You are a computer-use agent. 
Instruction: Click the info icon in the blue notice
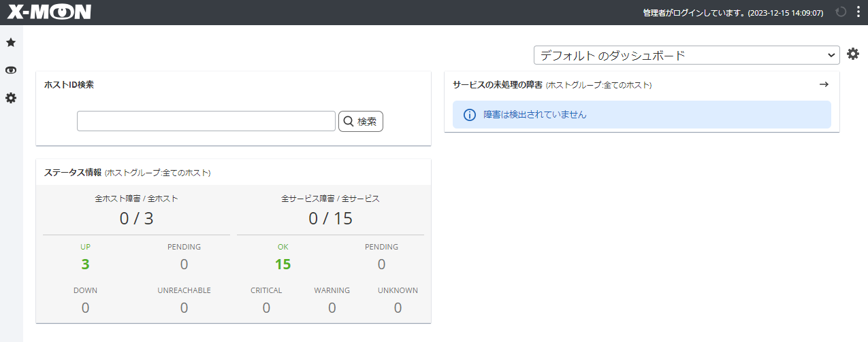click(x=469, y=115)
